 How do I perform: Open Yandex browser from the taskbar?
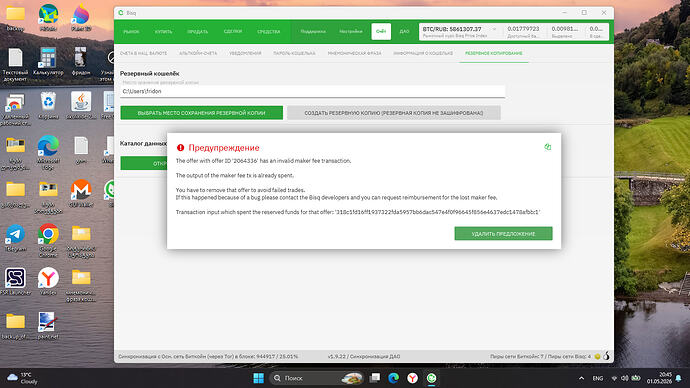tap(412, 378)
